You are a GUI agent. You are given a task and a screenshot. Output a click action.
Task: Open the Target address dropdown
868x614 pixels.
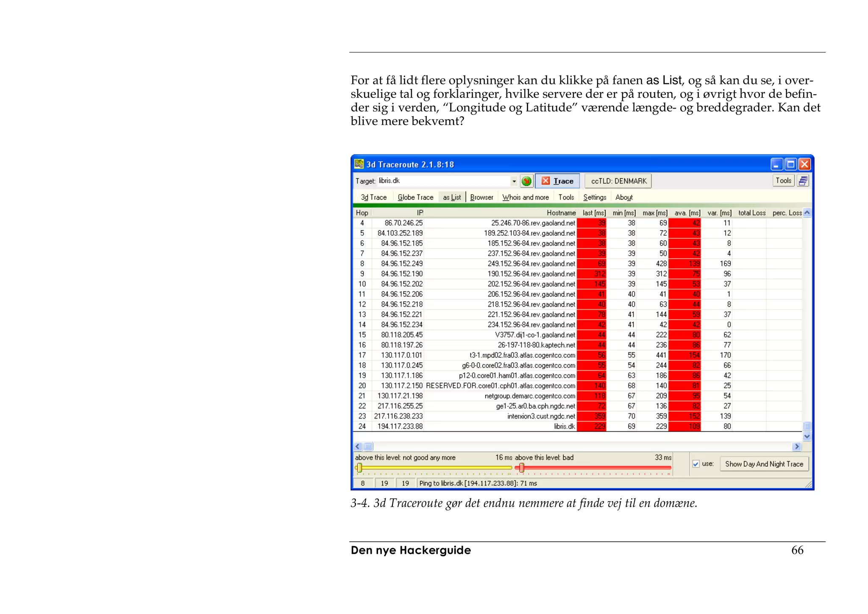point(514,181)
